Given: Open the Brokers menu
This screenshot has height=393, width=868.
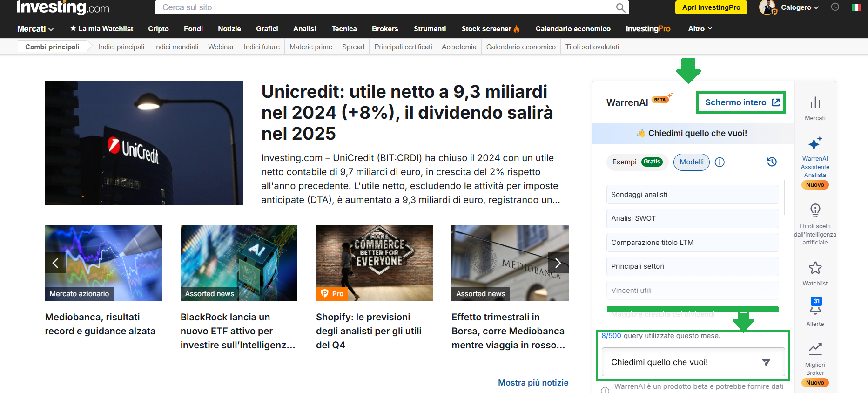Looking at the screenshot, I should (385, 29).
